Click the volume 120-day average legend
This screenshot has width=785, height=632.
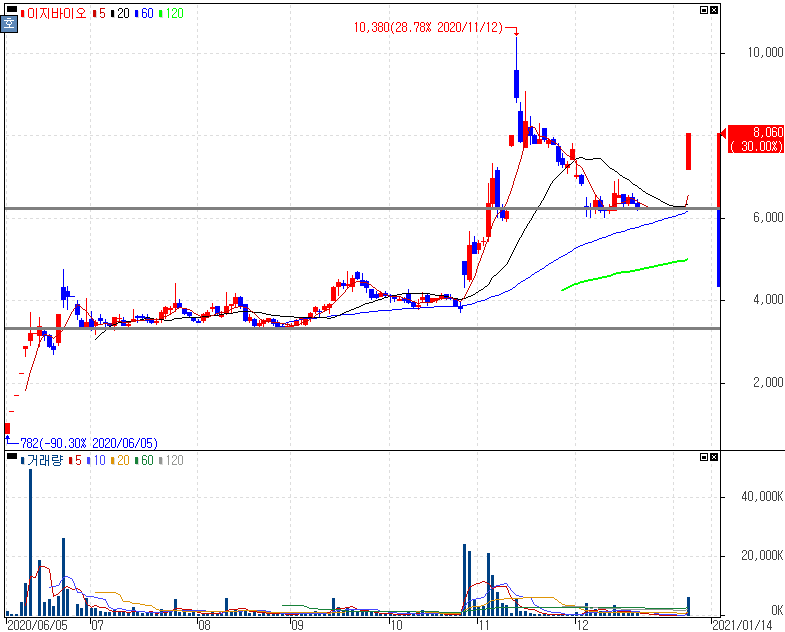171,460
